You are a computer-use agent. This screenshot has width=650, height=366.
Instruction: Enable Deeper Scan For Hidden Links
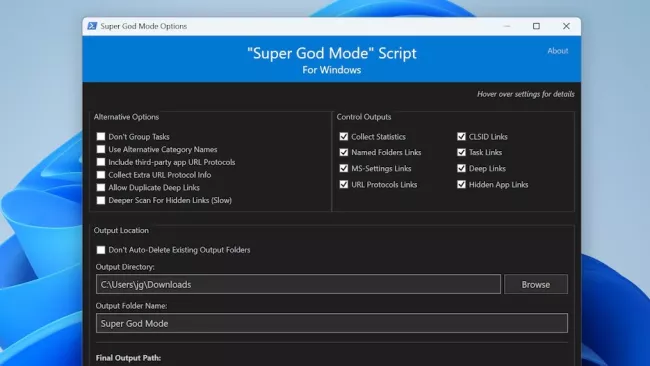(101, 200)
